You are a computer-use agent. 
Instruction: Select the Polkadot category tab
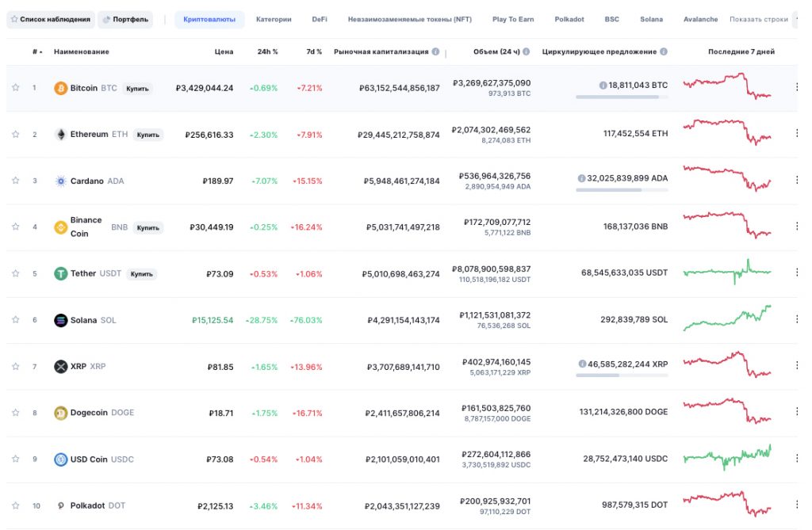point(569,19)
